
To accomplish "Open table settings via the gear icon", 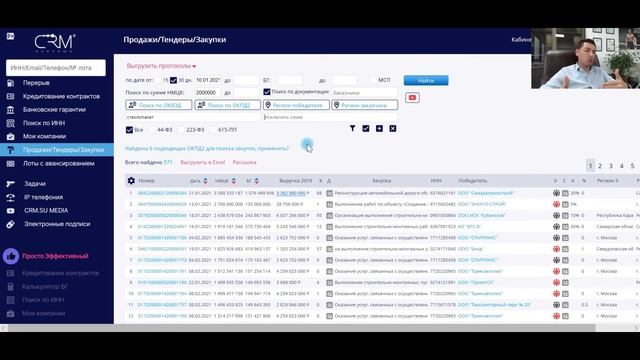I will (131, 180).
